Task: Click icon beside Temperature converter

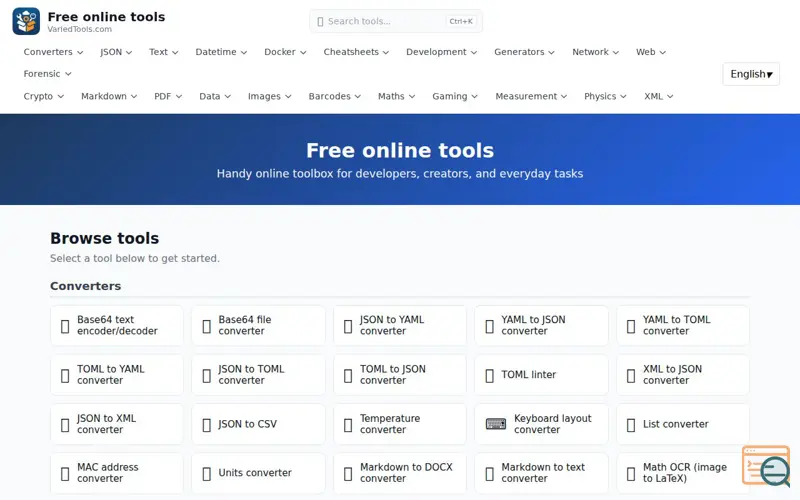Action: coord(348,424)
